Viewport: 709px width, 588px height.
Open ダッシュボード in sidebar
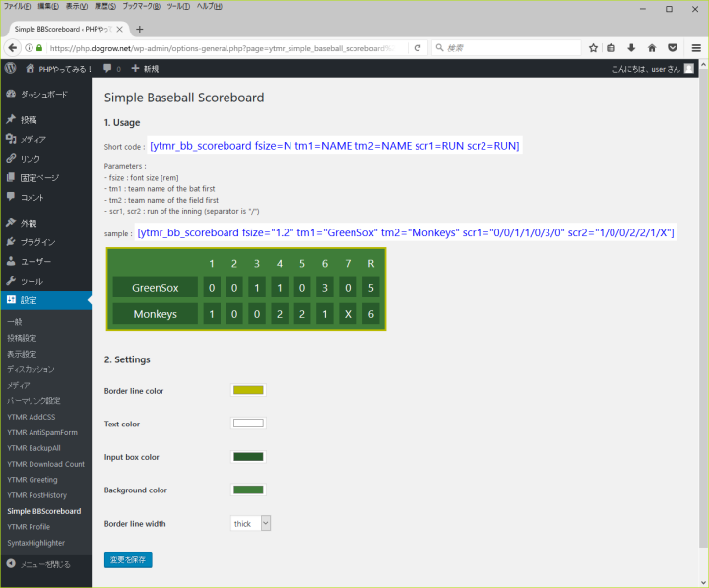tap(46, 95)
